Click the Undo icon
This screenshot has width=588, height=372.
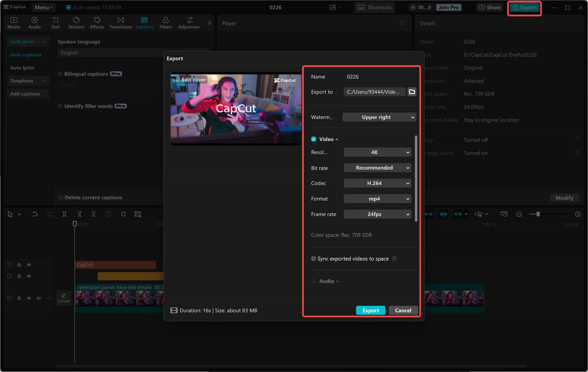[x=35, y=214]
